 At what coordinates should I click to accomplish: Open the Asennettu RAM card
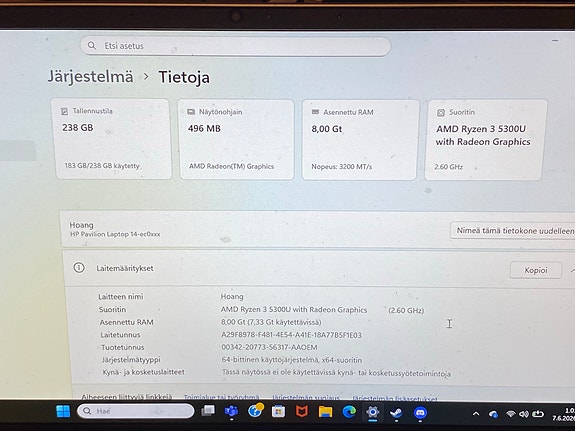coord(360,140)
